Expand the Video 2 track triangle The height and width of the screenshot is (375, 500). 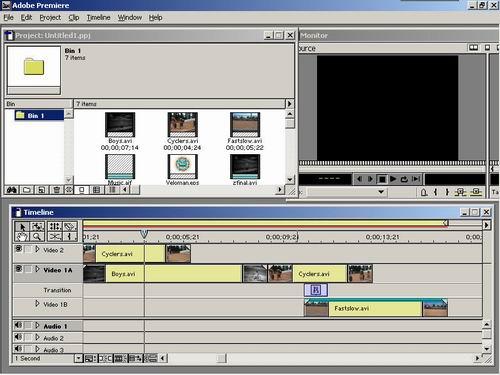click(37, 249)
